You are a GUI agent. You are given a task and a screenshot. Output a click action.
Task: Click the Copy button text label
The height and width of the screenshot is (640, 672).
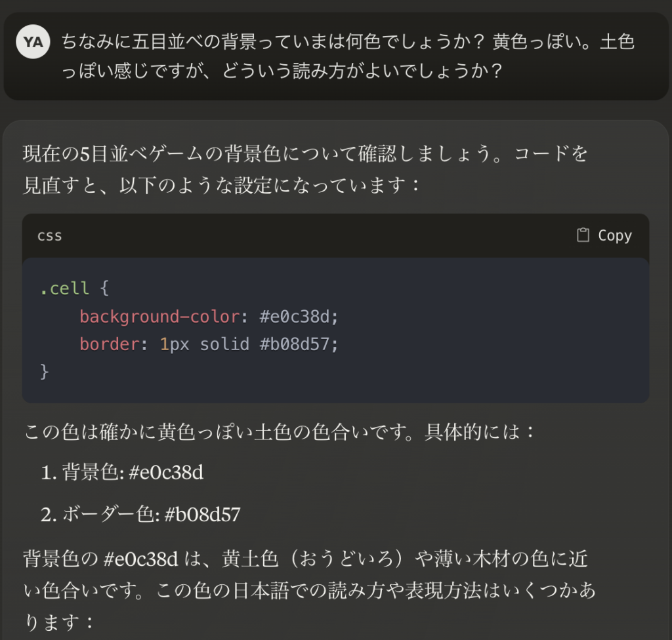point(615,235)
